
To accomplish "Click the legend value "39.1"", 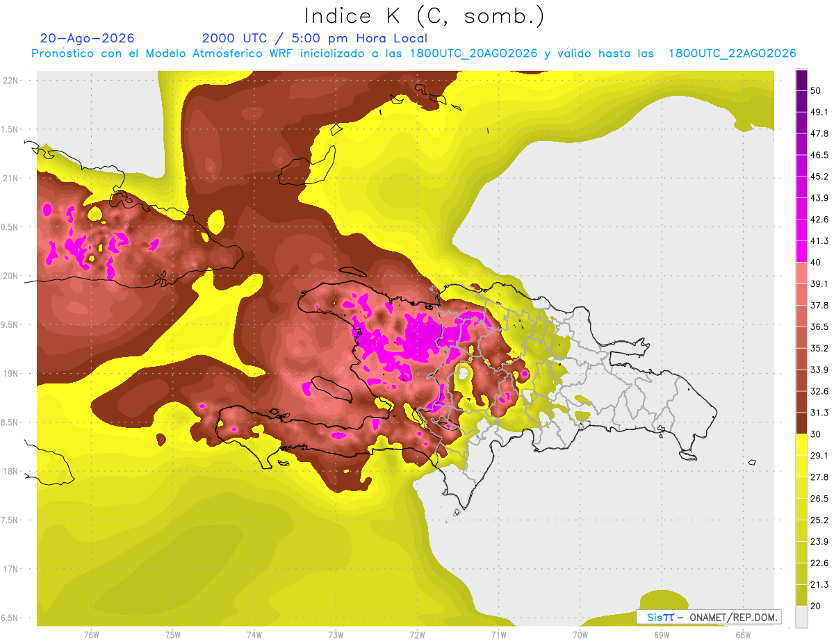I will (819, 283).
